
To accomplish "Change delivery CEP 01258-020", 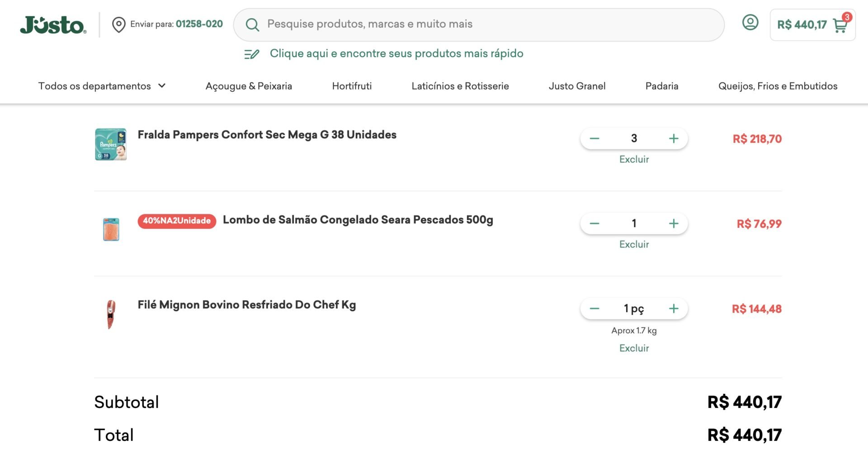I will tap(199, 24).
